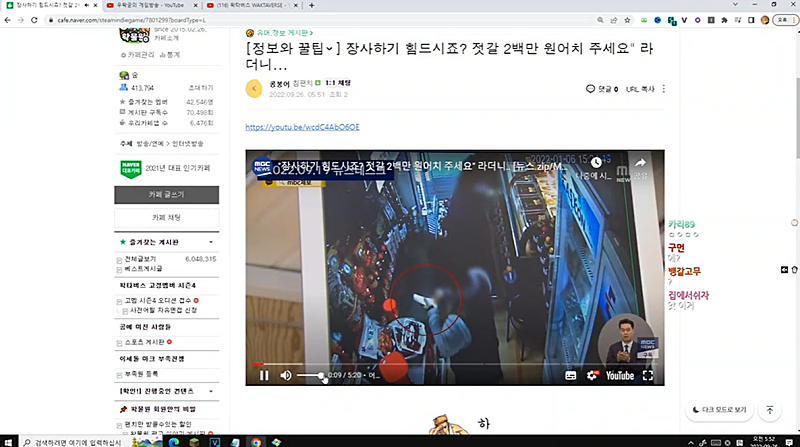The height and width of the screenshot is (447, 800).
Task: Open Windows Start menu
Action: click(8, 442)
